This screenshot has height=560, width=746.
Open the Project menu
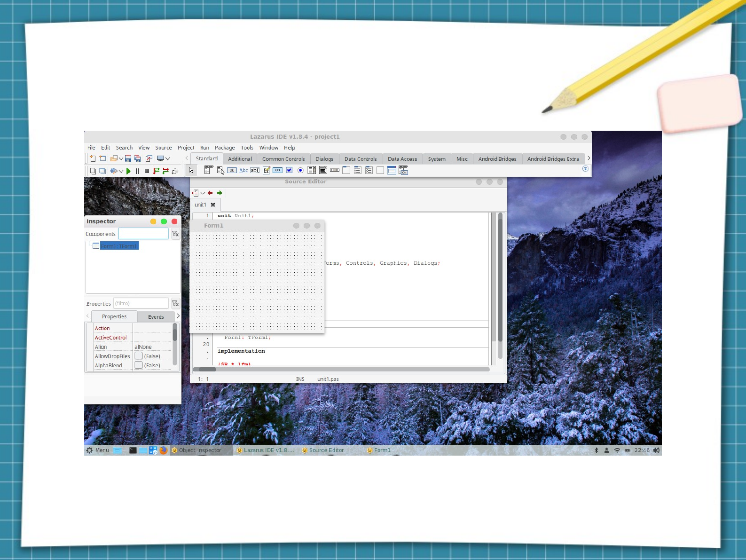click(186, 148)
